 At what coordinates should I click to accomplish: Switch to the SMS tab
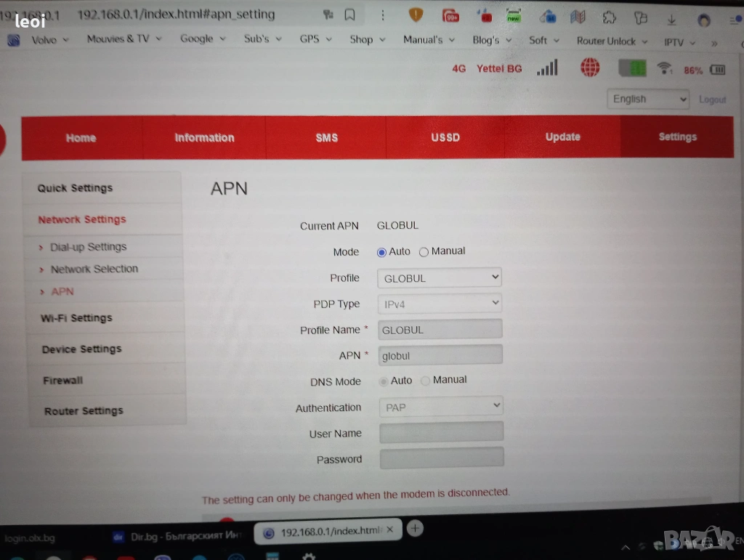tap(326, 137)
